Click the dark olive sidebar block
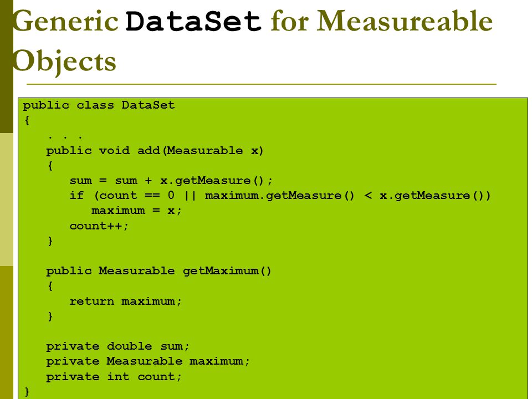Image resolution: width=532 pixels, height=399 pixels. (x=7, y=66)
